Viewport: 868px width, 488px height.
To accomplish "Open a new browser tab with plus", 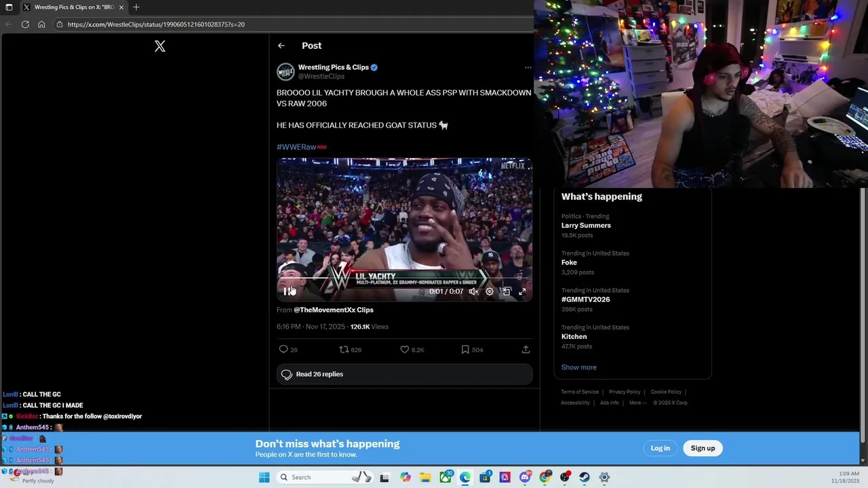I will [136, 7].
